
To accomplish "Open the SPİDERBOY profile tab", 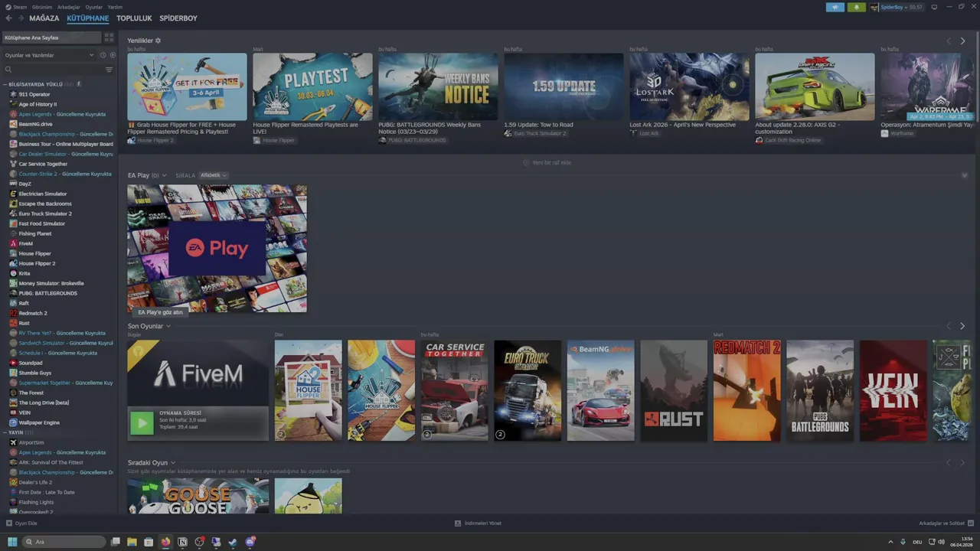I will (178, 18).
